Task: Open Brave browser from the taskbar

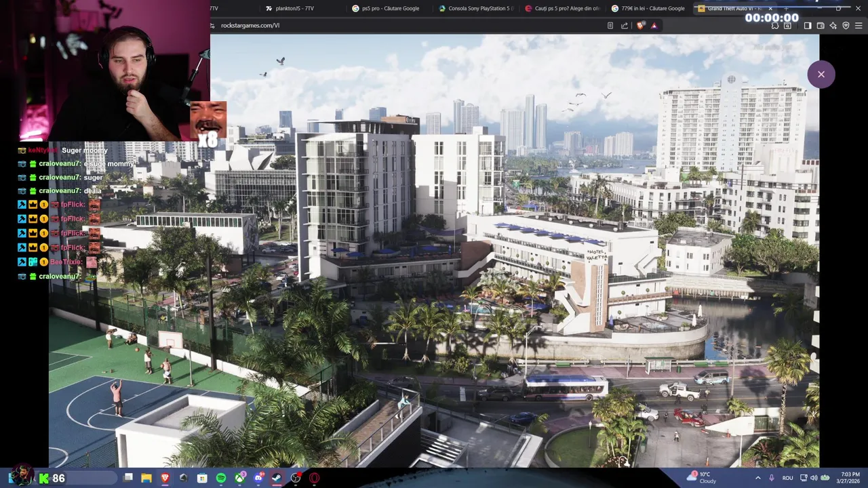Action: click(165, 478)
